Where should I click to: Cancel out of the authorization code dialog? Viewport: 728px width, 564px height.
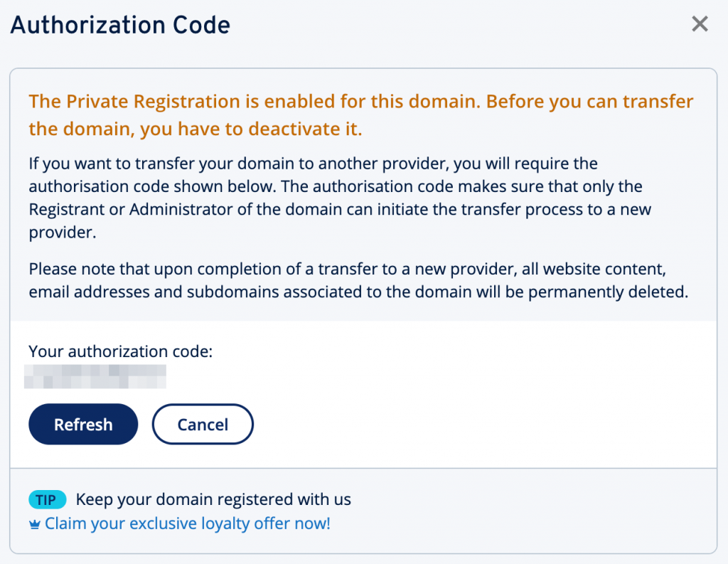203,424
